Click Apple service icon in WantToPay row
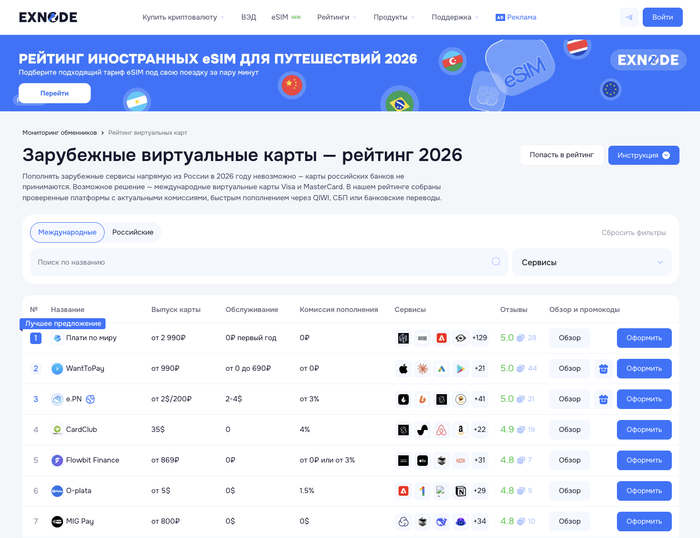Screen dimensions: 700x538 pos(403,369)
